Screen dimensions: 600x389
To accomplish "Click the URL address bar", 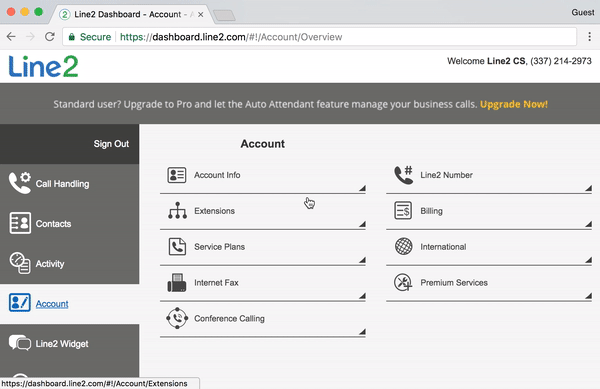I will pyautogui.click(x=320, y=37).
